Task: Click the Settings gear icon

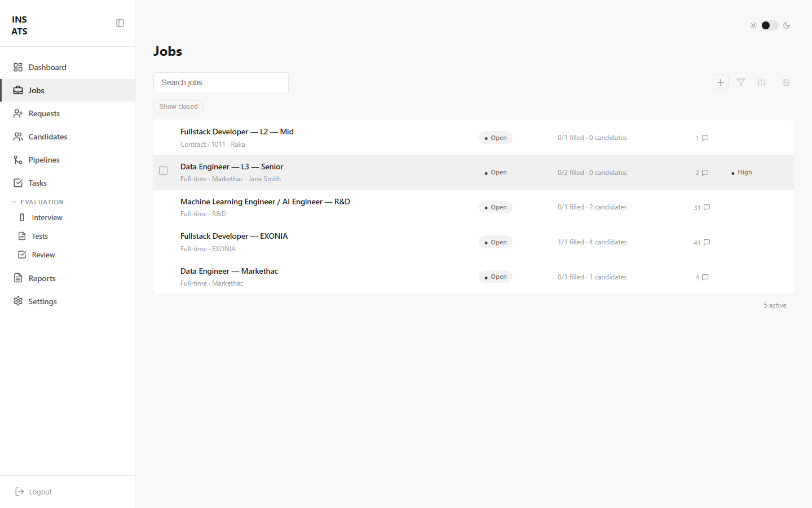Action: pos(18,301)
